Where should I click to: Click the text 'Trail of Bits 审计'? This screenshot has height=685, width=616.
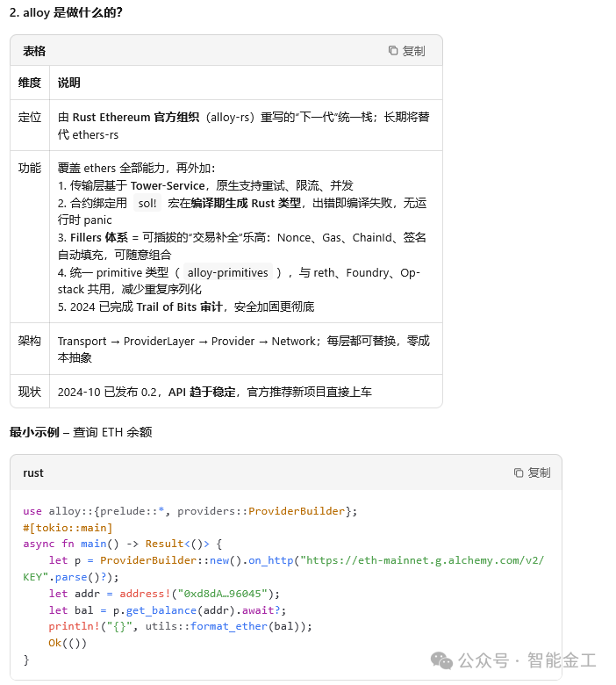[179, 306]
